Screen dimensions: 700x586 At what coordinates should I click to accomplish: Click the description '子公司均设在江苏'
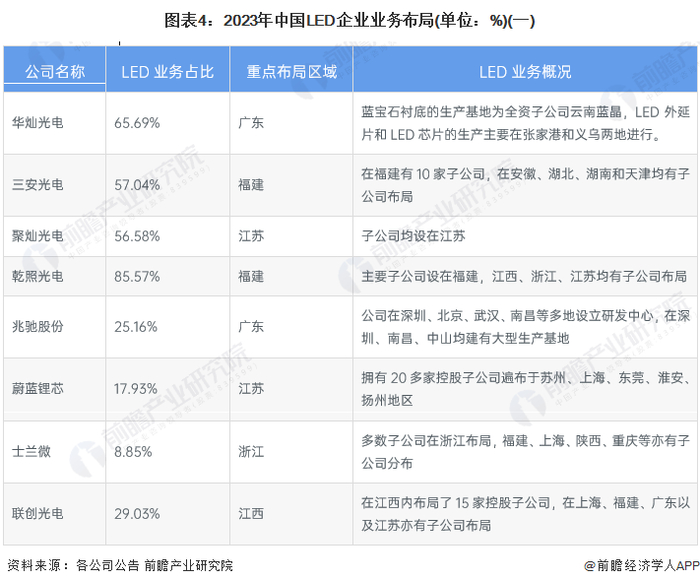click(x=413, y=236)
